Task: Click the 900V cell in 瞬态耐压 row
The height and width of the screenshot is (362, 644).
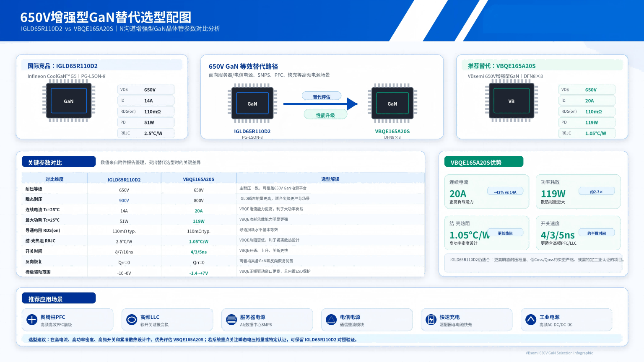Action: [x=124, y=201]
